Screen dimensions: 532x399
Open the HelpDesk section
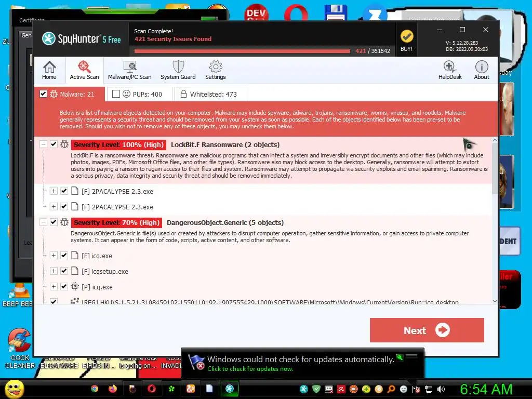[x=450, y=70]
